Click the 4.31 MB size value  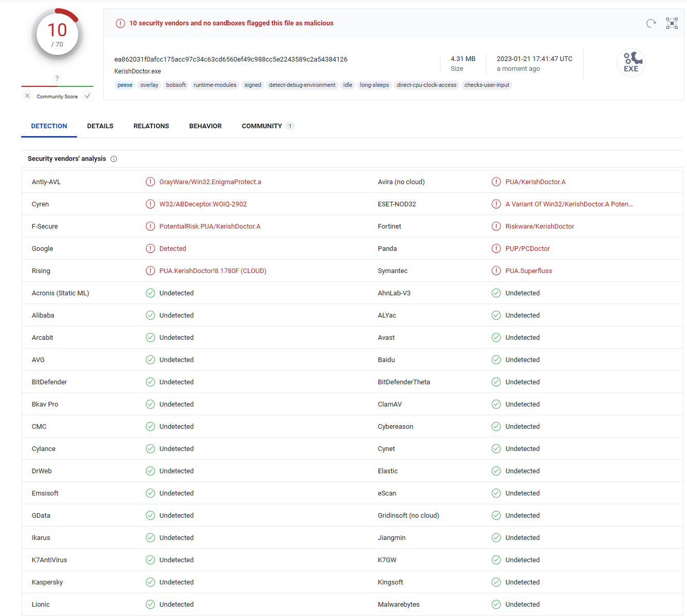point(463,59)
